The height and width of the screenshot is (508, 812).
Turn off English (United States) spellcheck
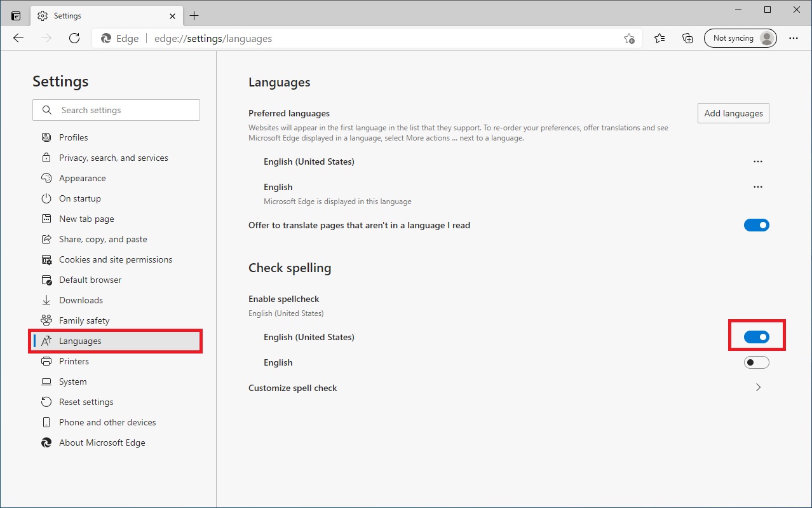tap(756, 336)
